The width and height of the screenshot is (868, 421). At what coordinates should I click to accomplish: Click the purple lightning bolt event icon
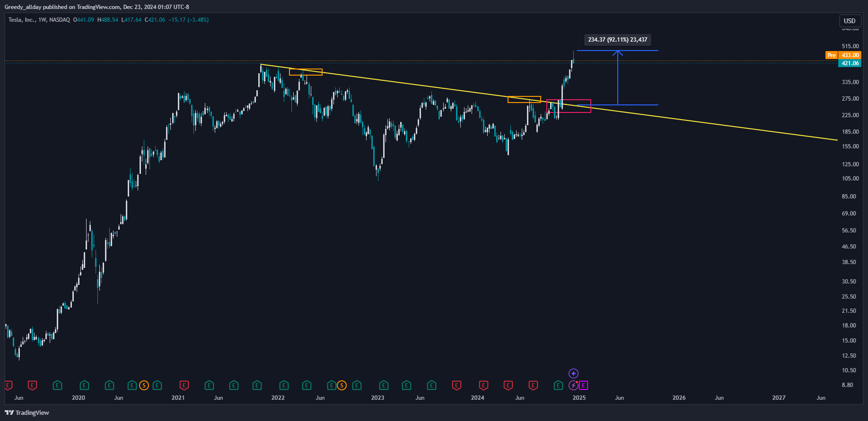coord(573,386)
